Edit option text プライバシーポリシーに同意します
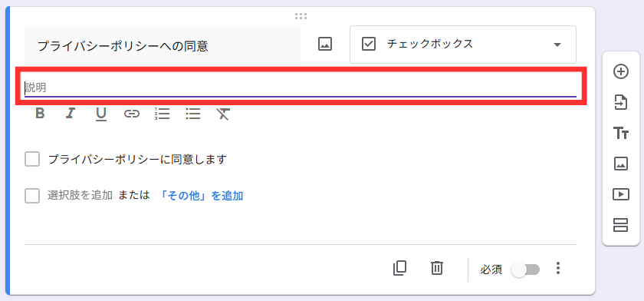 click(137, 159)
